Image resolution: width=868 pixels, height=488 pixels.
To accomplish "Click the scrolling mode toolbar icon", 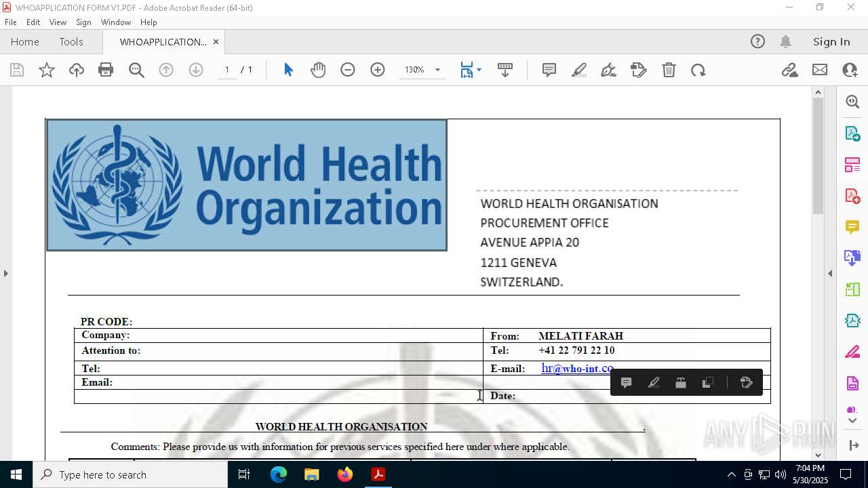I will pyautogui.click(x=505, y=70).
